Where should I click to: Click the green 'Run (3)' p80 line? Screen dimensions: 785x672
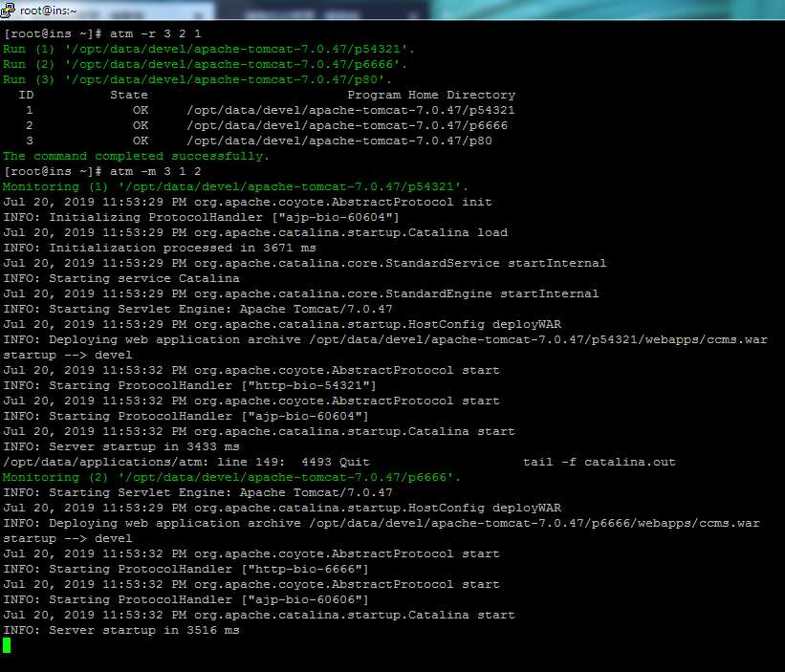coord(197,79)
